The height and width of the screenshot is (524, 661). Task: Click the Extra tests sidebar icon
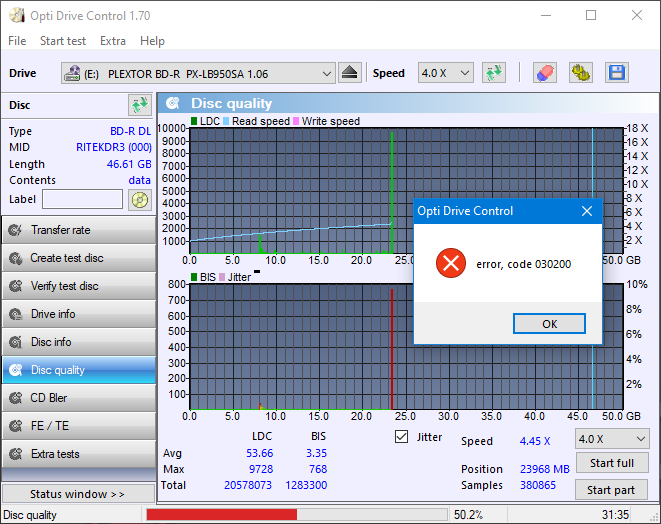(x=16, y=454)
